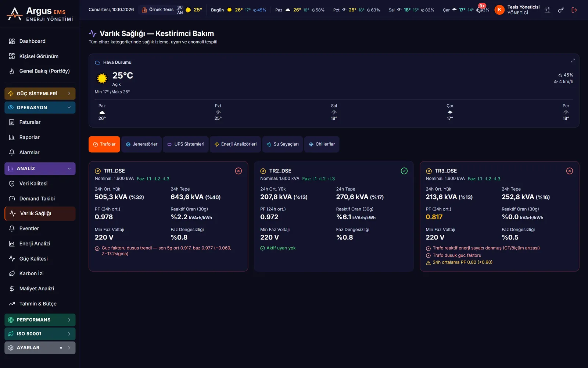Expand the PERFORMANS section

pos(40,320)
